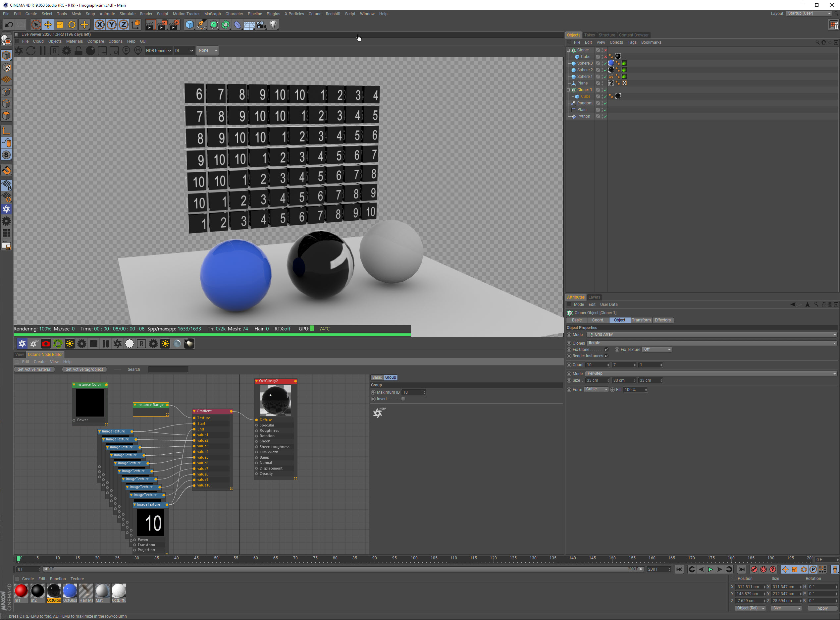Open the HDR tonemap dropdown
This screenshot has height=620, width=840.
158,51
